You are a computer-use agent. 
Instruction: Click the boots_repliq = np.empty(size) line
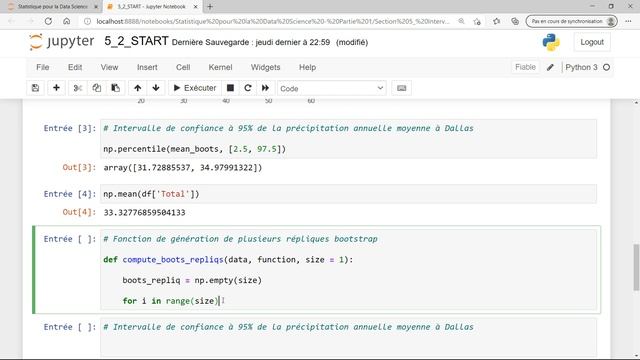pyautogui.click(x=192, y=280)
